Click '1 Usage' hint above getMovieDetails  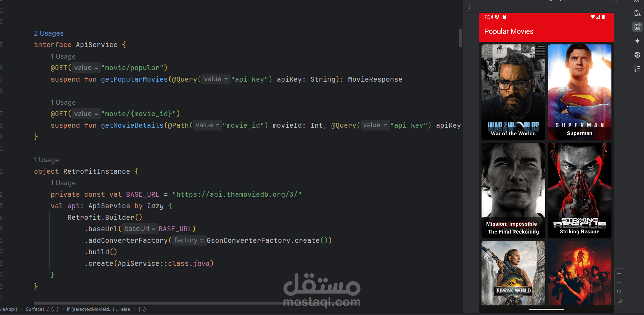63,102
